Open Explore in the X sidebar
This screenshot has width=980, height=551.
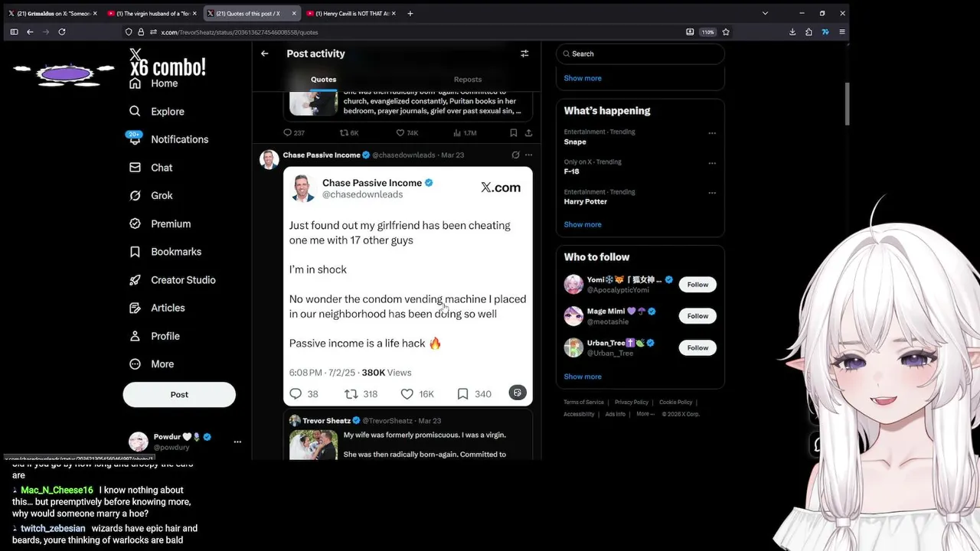pos(157,112)
